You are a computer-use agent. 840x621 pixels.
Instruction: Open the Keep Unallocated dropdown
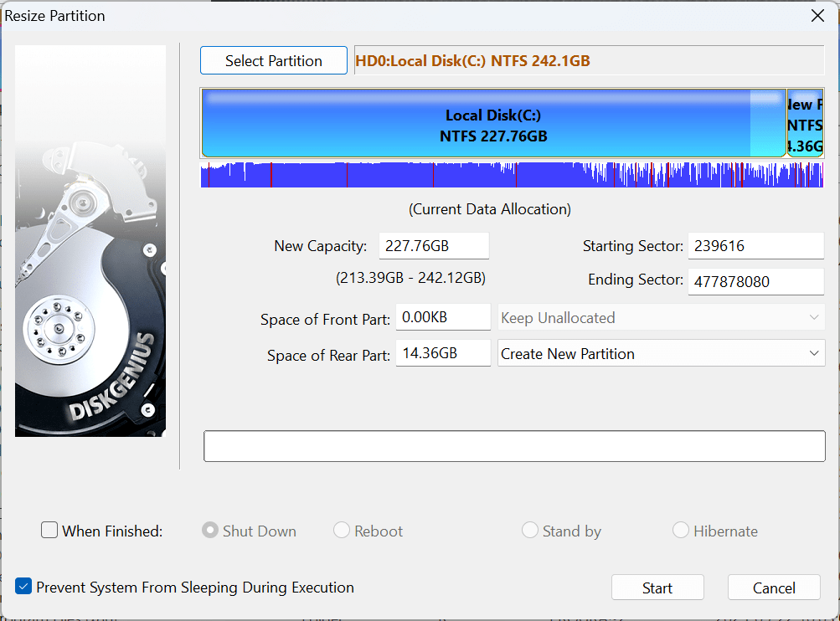coord(661,318)
